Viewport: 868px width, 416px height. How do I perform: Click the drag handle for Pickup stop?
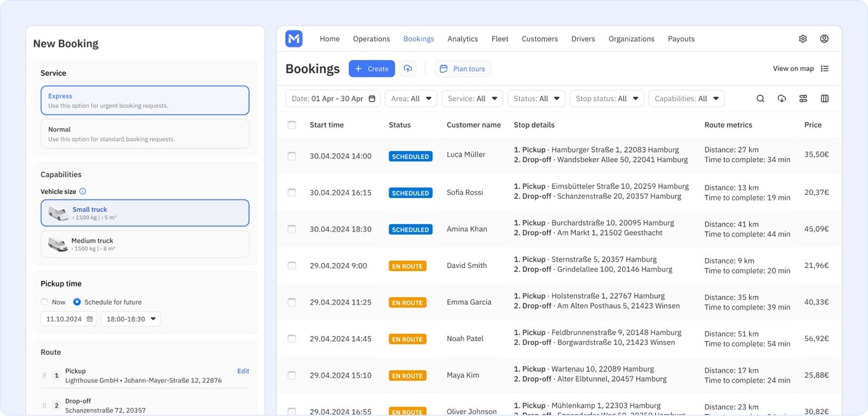pyautogui.click(x=44, y=375)
